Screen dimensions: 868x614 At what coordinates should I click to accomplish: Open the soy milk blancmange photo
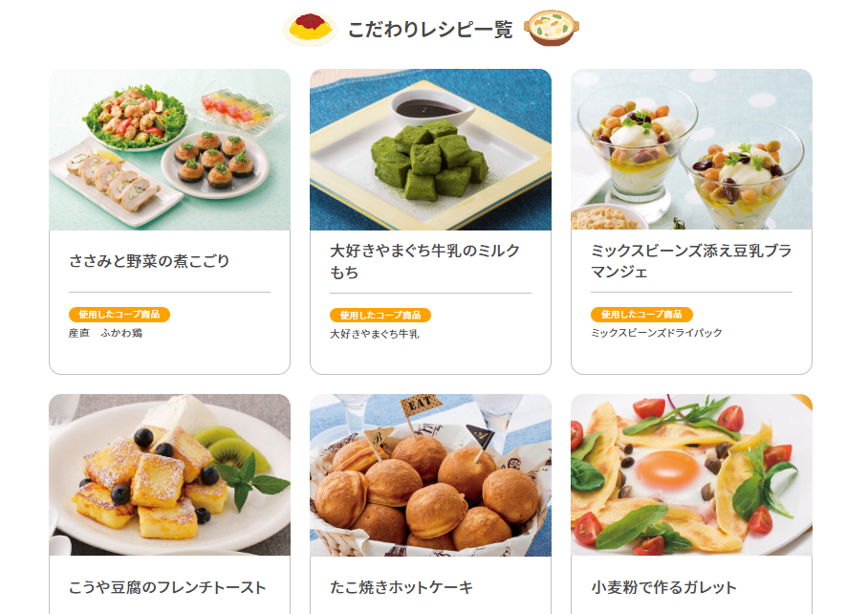[x=691, y=149]
